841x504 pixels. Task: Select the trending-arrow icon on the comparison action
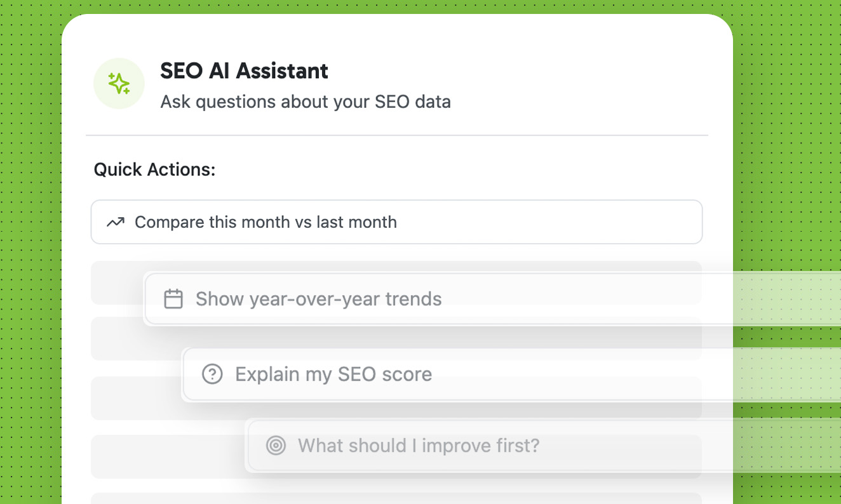[x=116, y=222]
